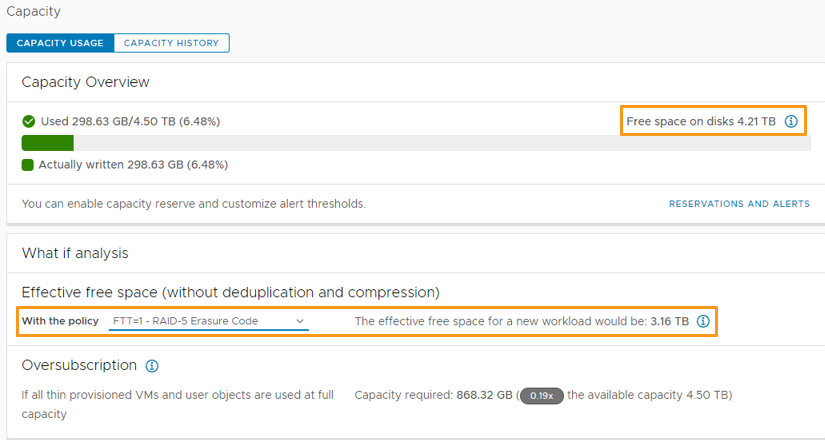Click the Oversubscription info icon
Image resolution: width=825 pixels, height=440 pixels.
pyautogui.click(x=152, y=366)
